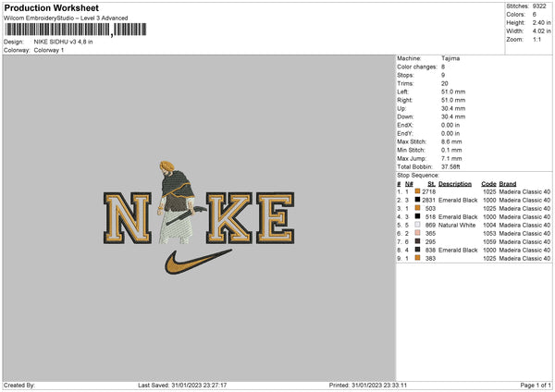Select the Colorway 1 value
555x392 pixels.
click(x=49, y=50)
